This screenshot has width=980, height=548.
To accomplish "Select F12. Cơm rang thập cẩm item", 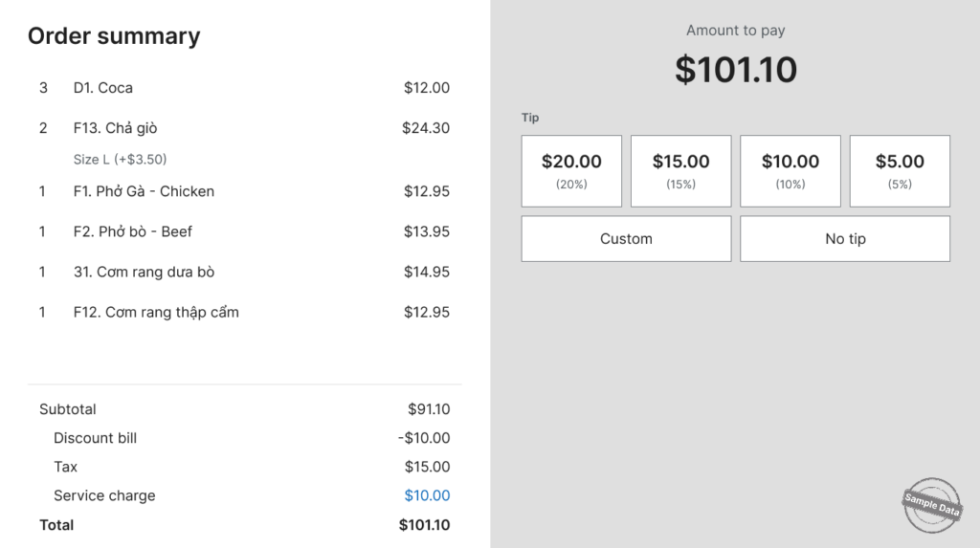I will 244,312.
